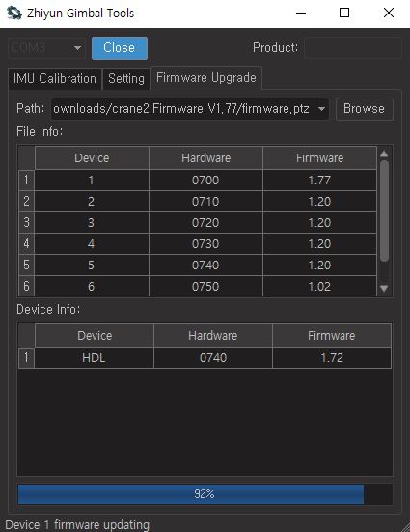Click the Zhiyun Gimbal Tools app icon
The image size is (410, 532).
coord(14,14)
